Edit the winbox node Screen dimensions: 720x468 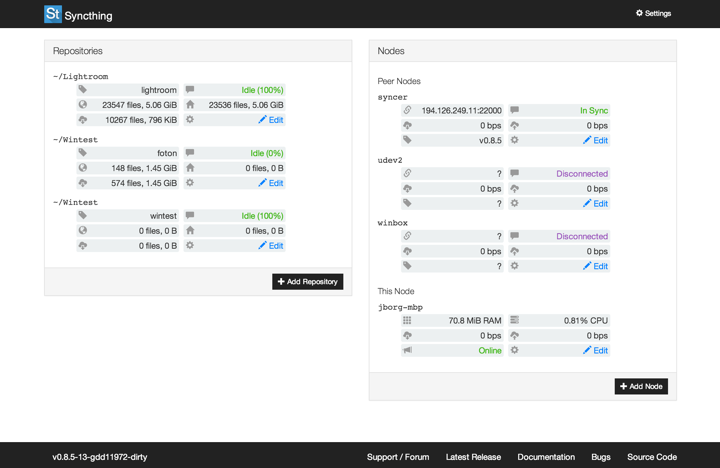[x=595, y=266]
